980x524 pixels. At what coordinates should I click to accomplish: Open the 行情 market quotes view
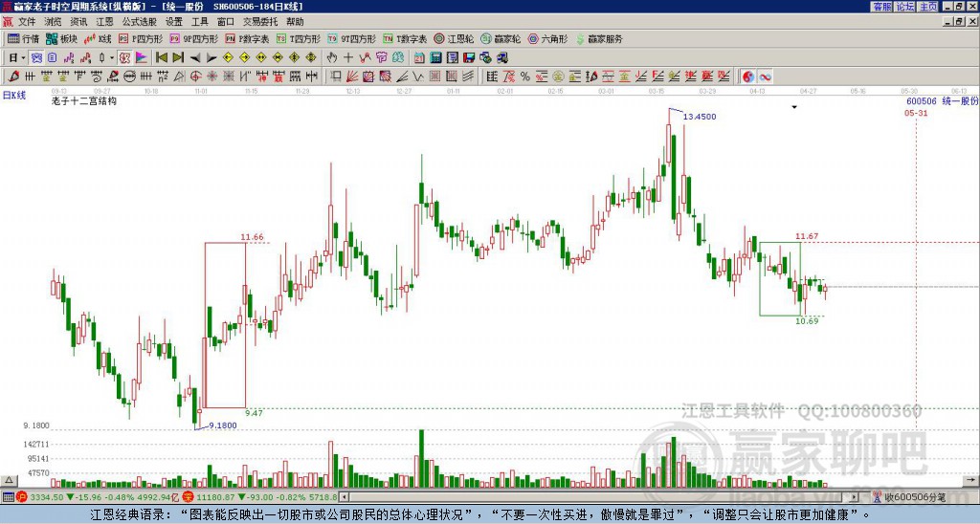point(23,39)
